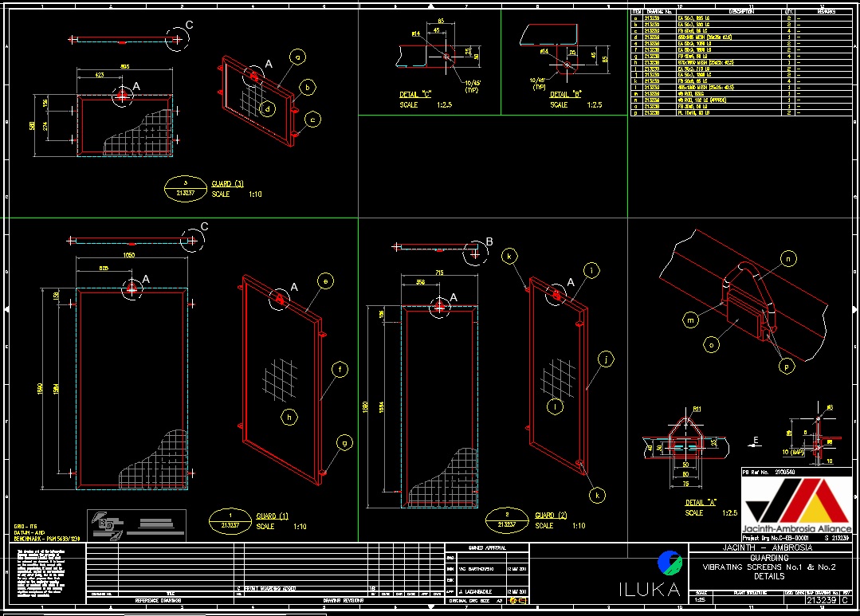Select the Guard (2) view number ellipse
Viewport: 860px width, 616px height.
click(x=507, y=520)
